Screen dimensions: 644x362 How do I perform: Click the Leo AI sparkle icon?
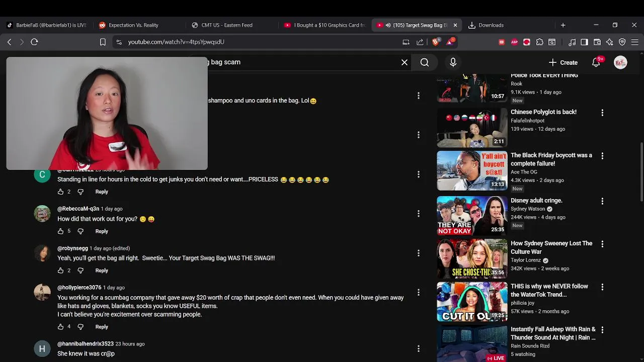point(610,42)
